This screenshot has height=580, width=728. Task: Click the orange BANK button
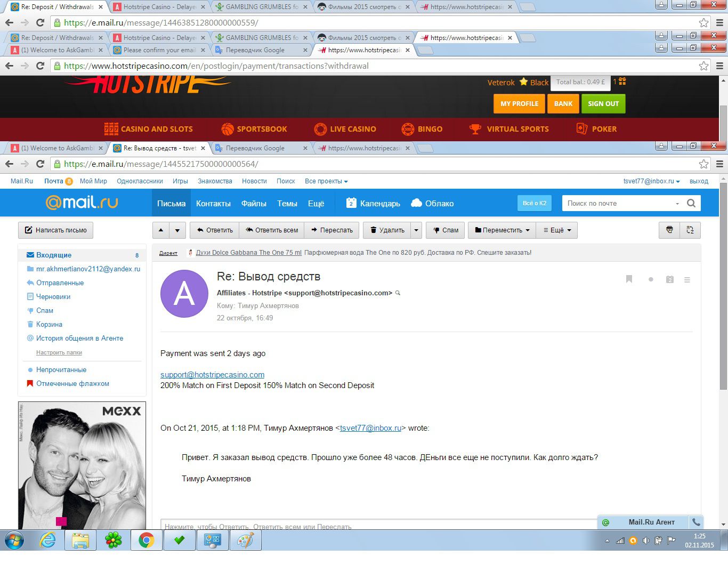[x=563, y=103]
